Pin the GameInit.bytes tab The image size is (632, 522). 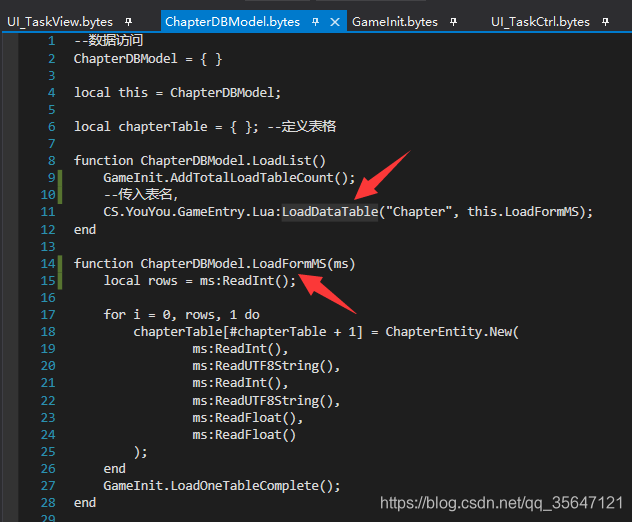pyautogui.click(x=453, y=22)
